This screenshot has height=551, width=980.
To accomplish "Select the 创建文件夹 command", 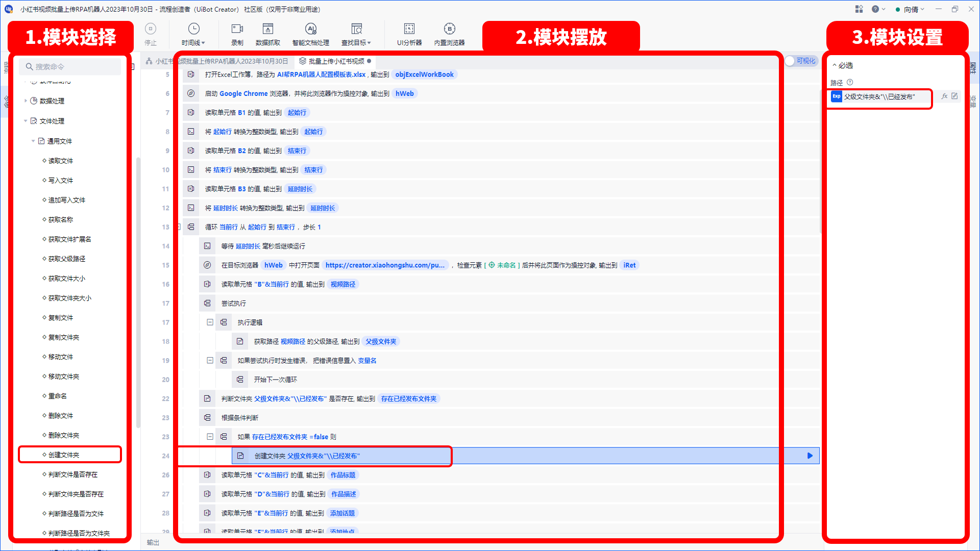I will [63, 455].
